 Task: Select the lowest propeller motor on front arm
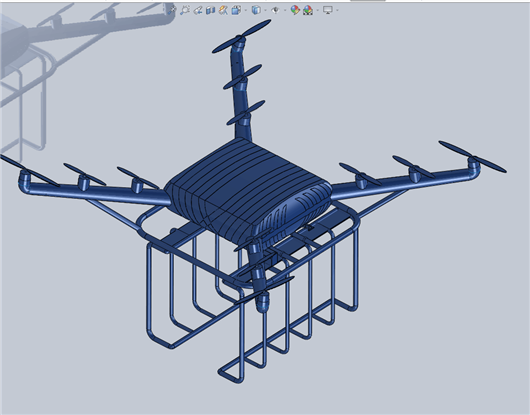tap(263, 302)
